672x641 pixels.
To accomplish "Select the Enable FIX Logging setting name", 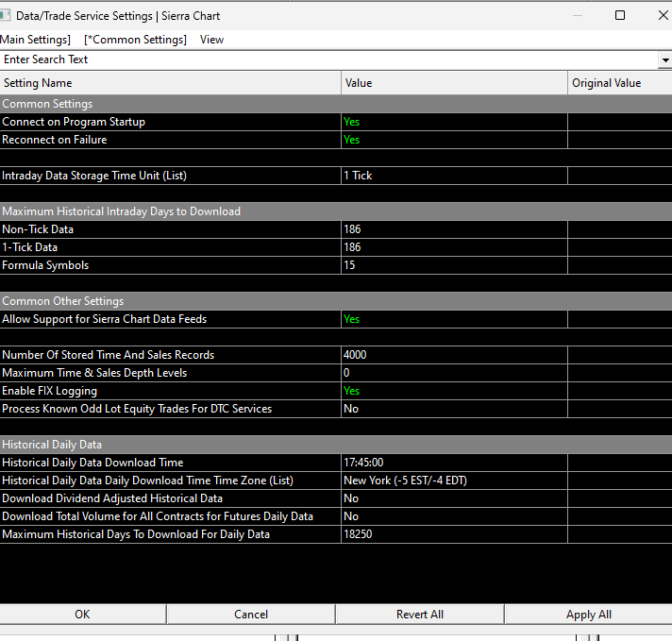I will pyautogui.click(x=170, y=391).
